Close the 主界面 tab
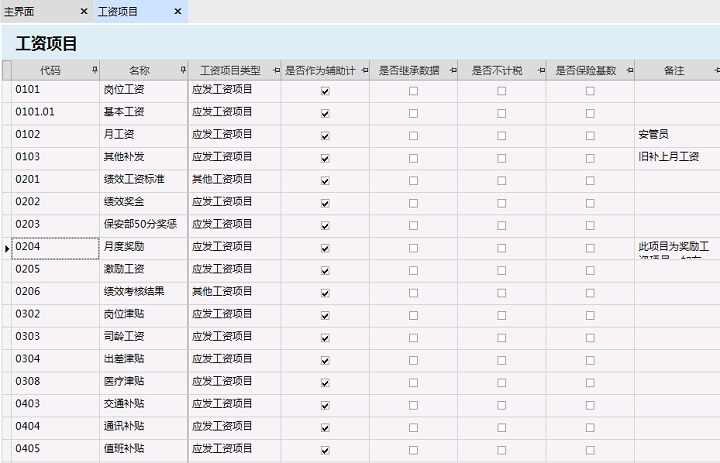 (x=84, y=11)
